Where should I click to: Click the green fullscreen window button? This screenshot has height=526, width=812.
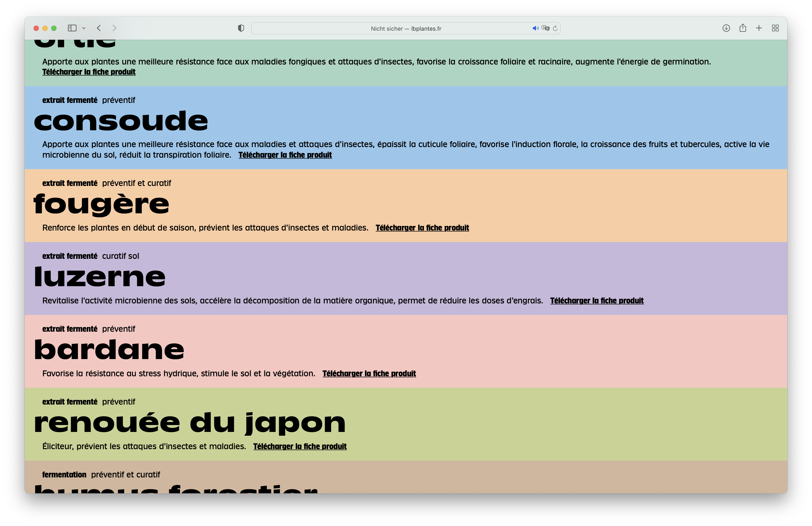coord(54,28)
